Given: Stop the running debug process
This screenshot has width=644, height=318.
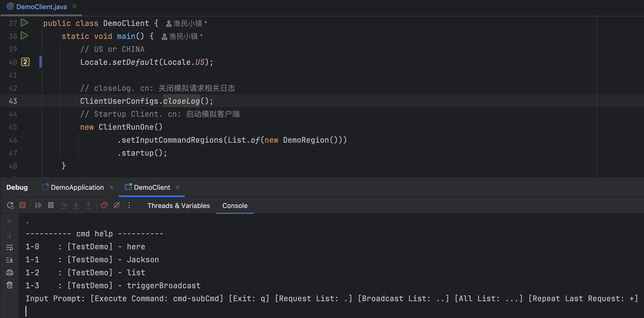Looking at the screenshot, I should coord(23,205).
